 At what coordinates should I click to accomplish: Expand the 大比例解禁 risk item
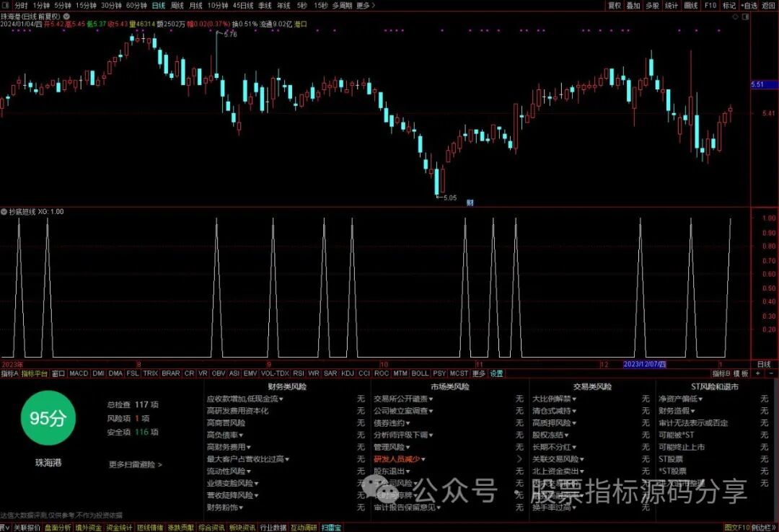pyautogui.click(x=555, y=399)
